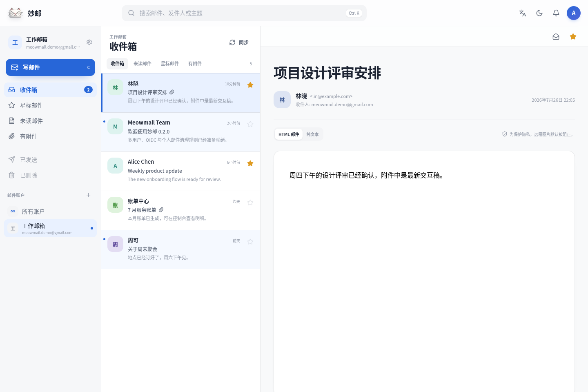Screen dimensions: 588x392
Task: Unstar the Alice Chen email
Action: coord(250,163)
